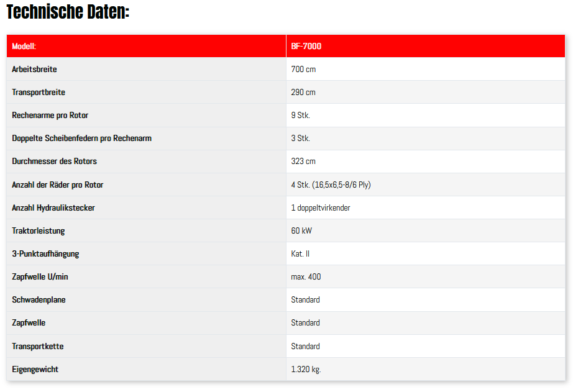573x392 pixels.
Task: Select the '1.320 kg.' weight value
Action: (x=306, y=369)
